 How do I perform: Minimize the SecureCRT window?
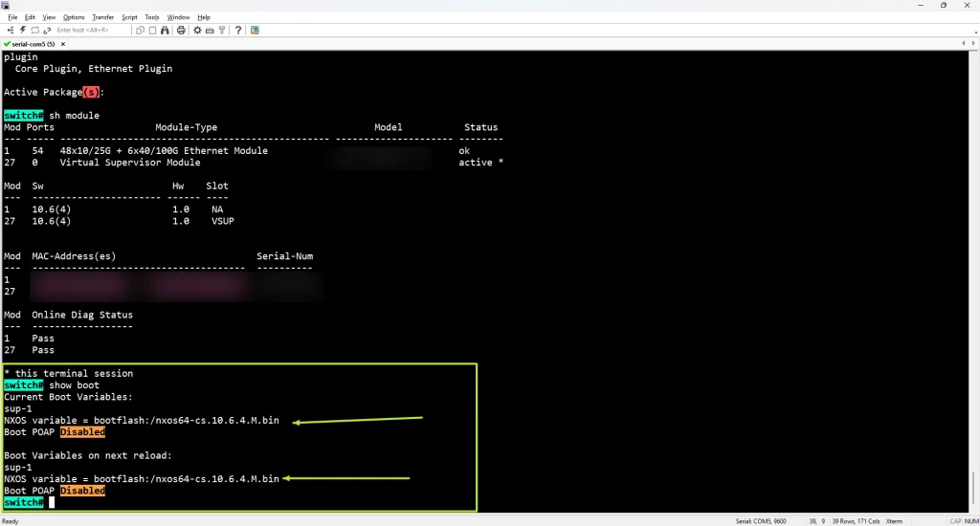click(x=921, y=5)
